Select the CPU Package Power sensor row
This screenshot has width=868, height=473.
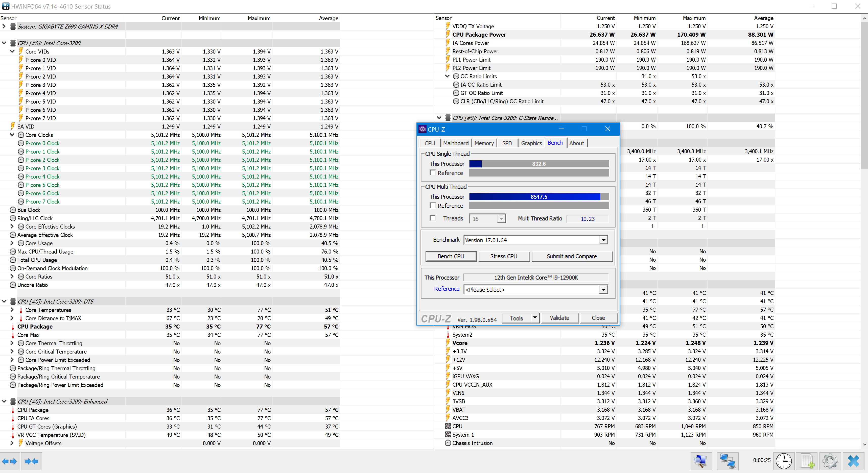[479, 35]
